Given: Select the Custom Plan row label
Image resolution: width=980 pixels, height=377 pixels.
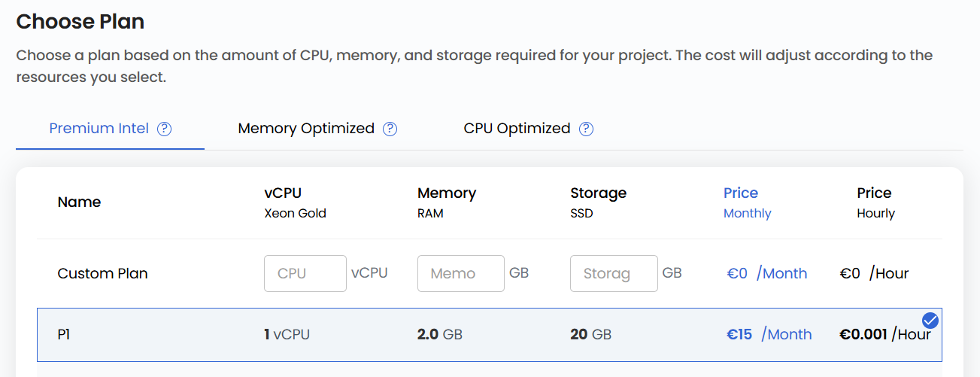Looking at the screenshot, I should coord(102,273).
